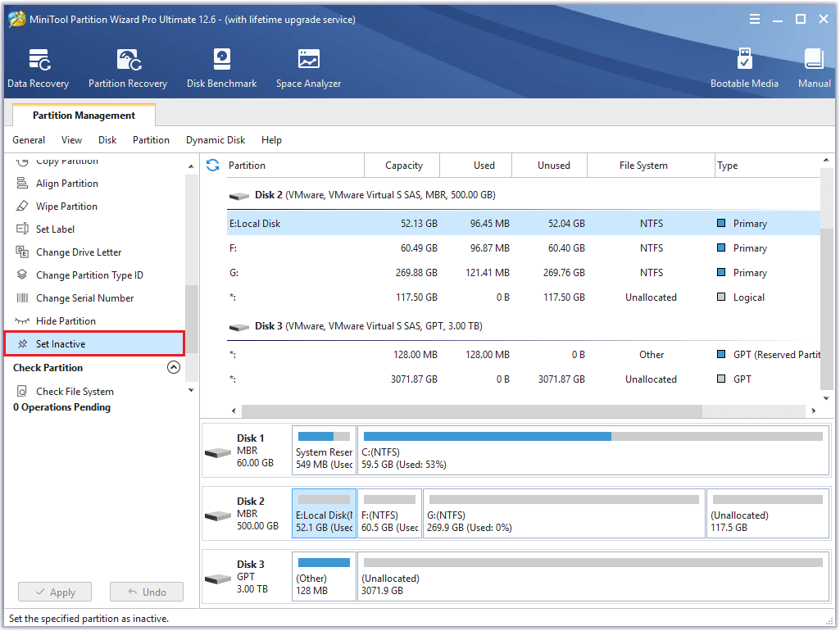Viewport: 840px width, 631px height.
Task: Select the 3071.87 GB unallocated row
Action: point(524,379)
